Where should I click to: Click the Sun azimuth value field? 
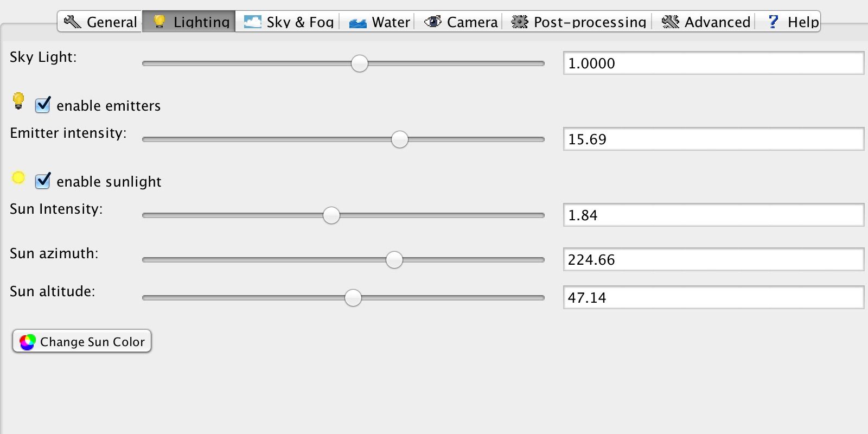tap(713, 260)
